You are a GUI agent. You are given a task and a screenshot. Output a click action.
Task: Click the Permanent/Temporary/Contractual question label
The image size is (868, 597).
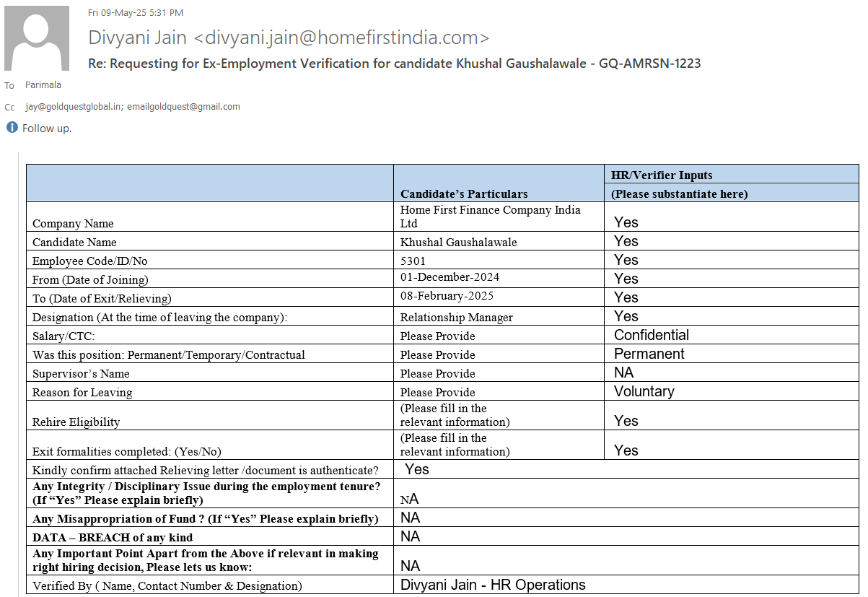[x=169, y=354]
